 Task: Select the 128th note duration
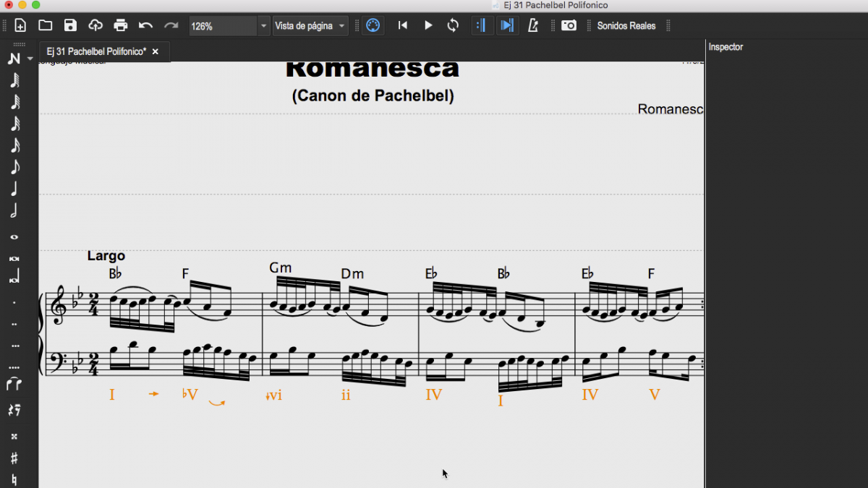point(14,80)
